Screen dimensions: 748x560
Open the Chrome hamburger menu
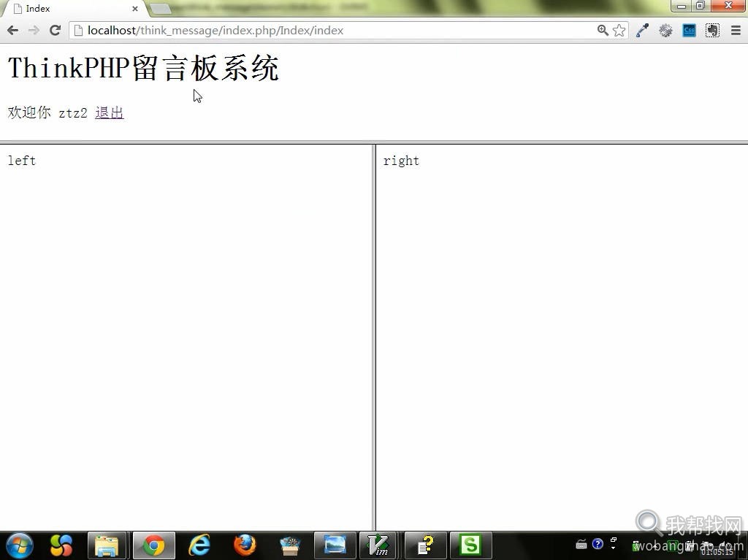[736, 31]
